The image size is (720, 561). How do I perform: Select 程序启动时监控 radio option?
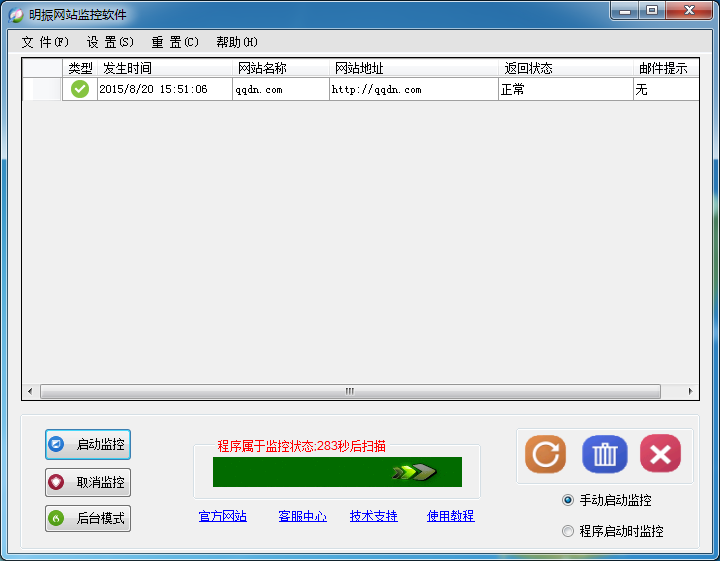click(568, 531)
